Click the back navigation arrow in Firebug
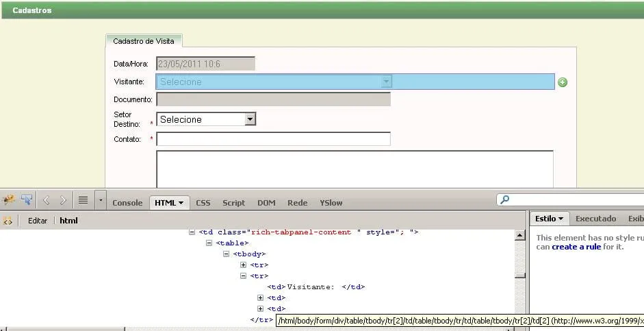644x331 pixels. 47,200
